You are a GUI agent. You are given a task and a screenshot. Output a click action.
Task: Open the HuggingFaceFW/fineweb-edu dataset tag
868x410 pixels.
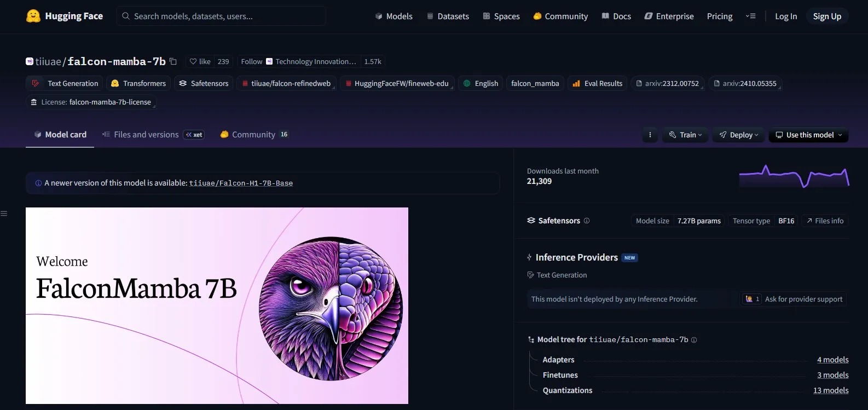coord(397,83)
